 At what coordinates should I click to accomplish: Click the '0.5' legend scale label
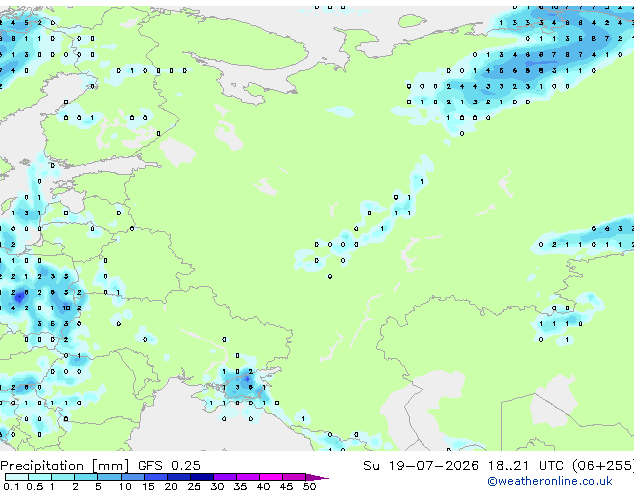click(35, 486)
